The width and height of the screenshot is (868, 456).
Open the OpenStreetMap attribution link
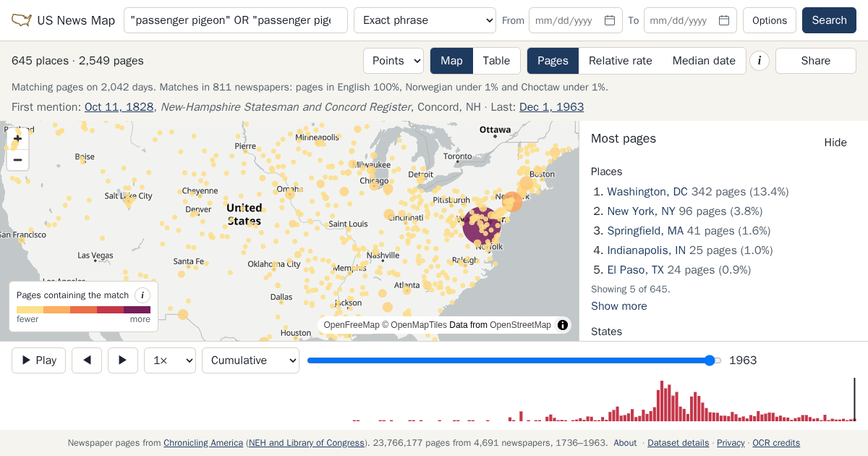[520, 325]
